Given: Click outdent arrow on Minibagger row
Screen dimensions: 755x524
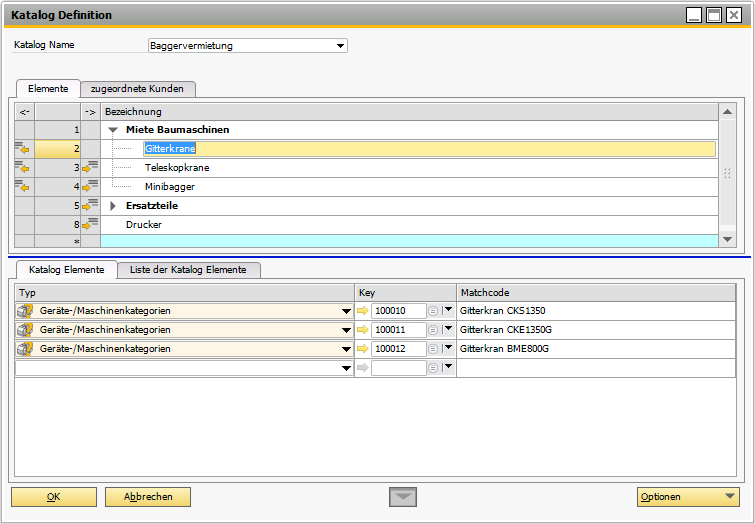Looking at the screenshot, I should [22, 187].
